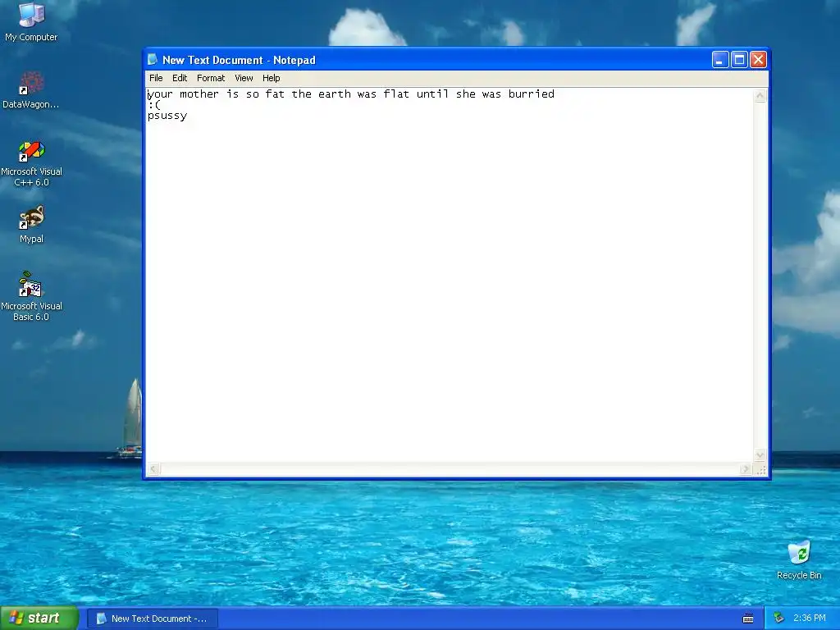
Task: Select Microsoft Visual Basic 6.0 shortcut
Action: click(x=31, y=296)
